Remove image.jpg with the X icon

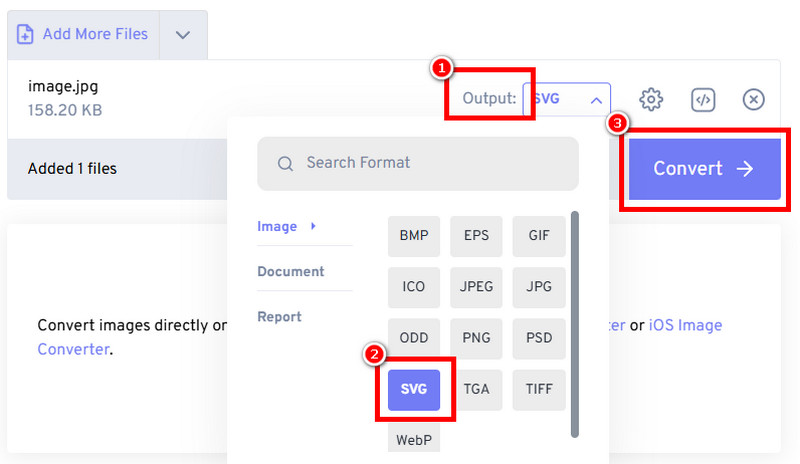(754, 99)
